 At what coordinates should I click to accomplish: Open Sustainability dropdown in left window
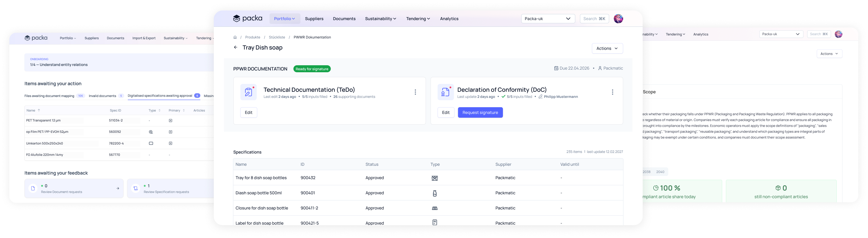pyautogui.click(x=176, y=38)
